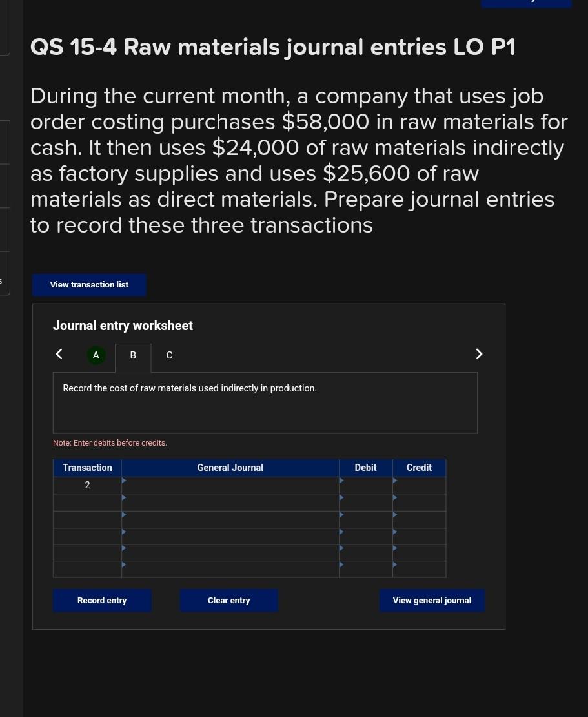Click the previous transaction left arrow
The height and width of the screenshot is (717, 588).
[x=59, y=354]
